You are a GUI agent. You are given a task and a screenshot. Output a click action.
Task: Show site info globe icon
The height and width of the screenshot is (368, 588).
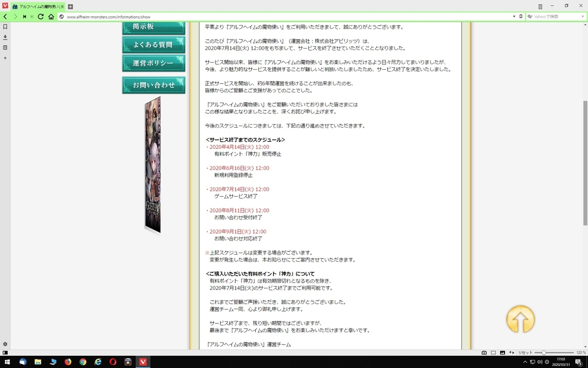(x=62, y=17)
